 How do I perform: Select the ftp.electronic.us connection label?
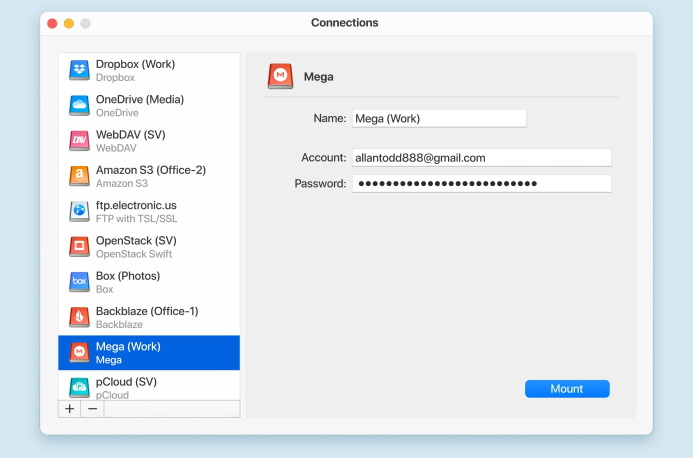pos(136,206)
